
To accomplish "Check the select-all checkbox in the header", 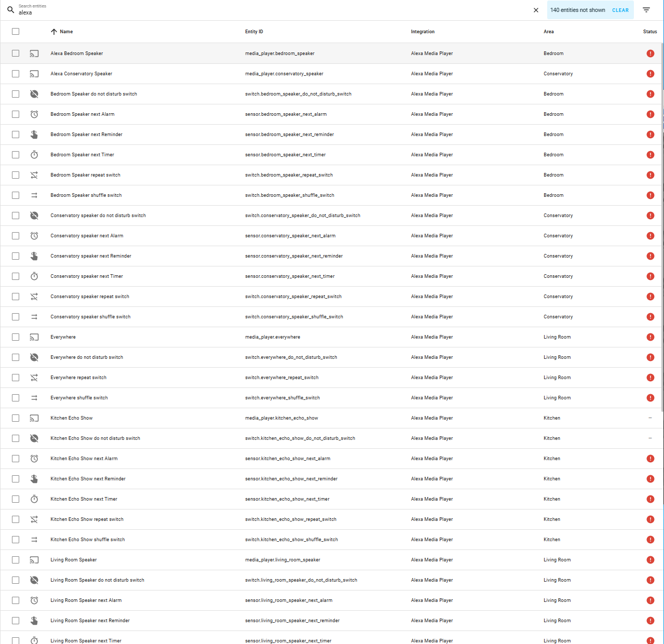I will pyautogui.click(x=16, y=31).
